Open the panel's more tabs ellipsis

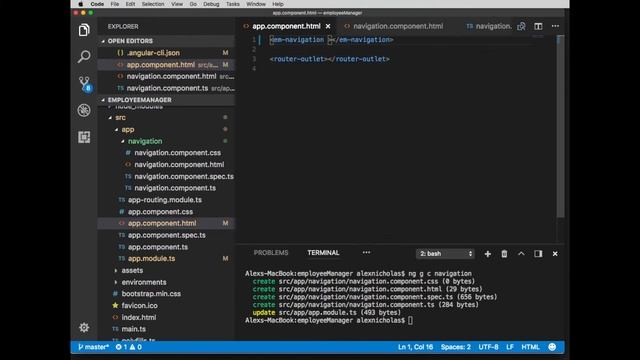tap(367, 253)
